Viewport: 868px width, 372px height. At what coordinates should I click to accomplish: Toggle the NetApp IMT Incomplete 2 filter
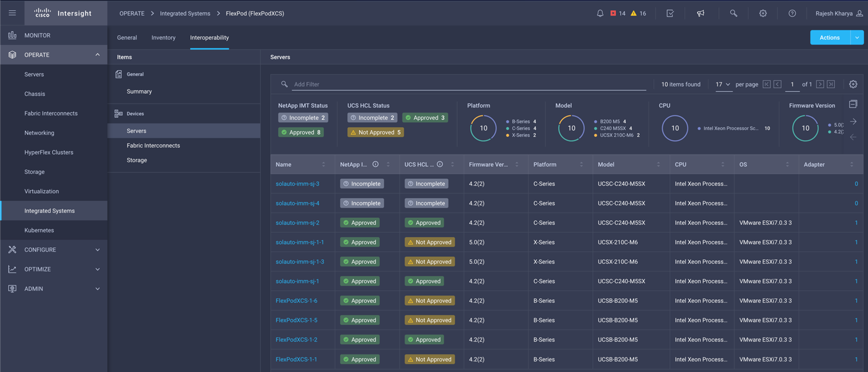click(303, 118)
